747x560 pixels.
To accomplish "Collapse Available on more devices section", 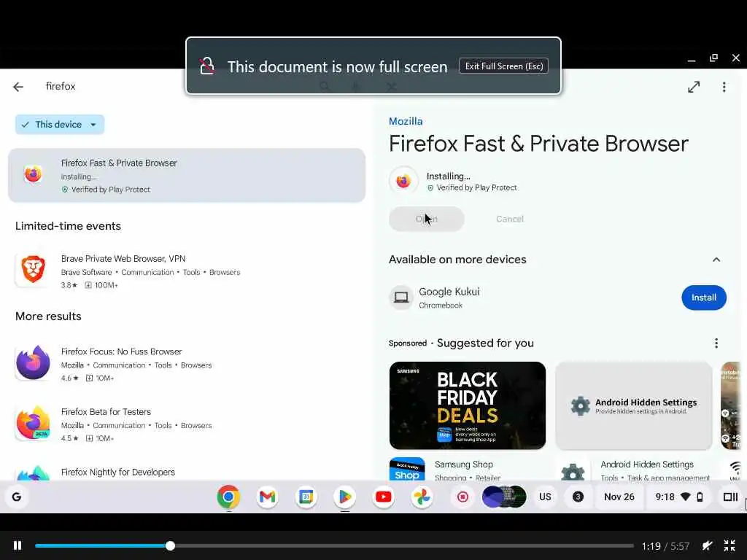I will click(716, 260).
